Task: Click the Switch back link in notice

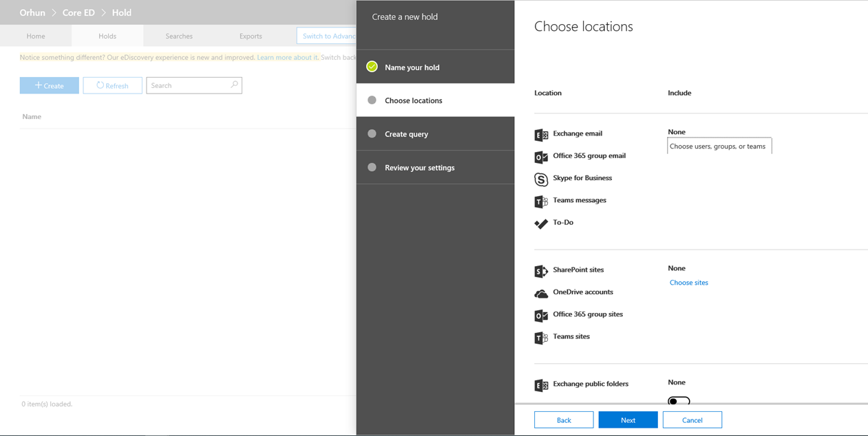Action: point(339,57)
